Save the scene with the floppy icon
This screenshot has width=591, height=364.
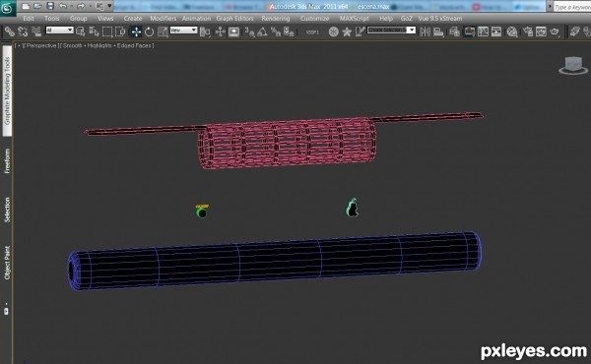(50, 6)
